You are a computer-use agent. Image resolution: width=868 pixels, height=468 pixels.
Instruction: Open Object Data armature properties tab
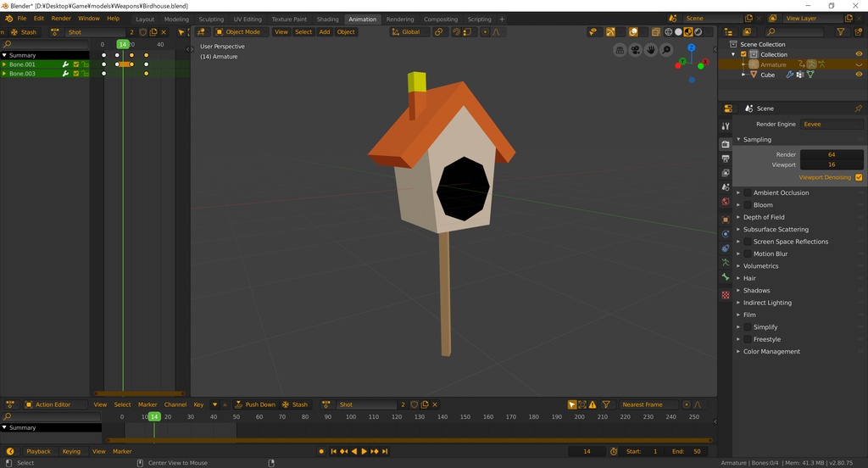click(x=726, y=263)
